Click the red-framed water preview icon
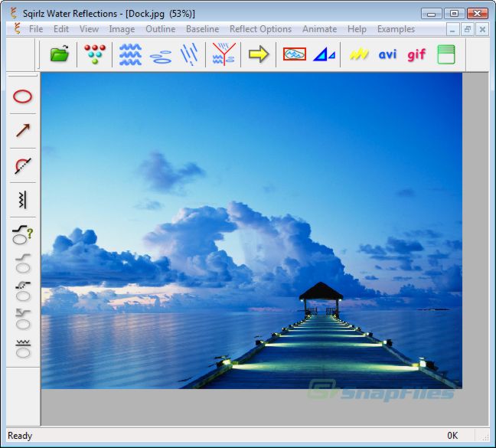 pos(295,54)
